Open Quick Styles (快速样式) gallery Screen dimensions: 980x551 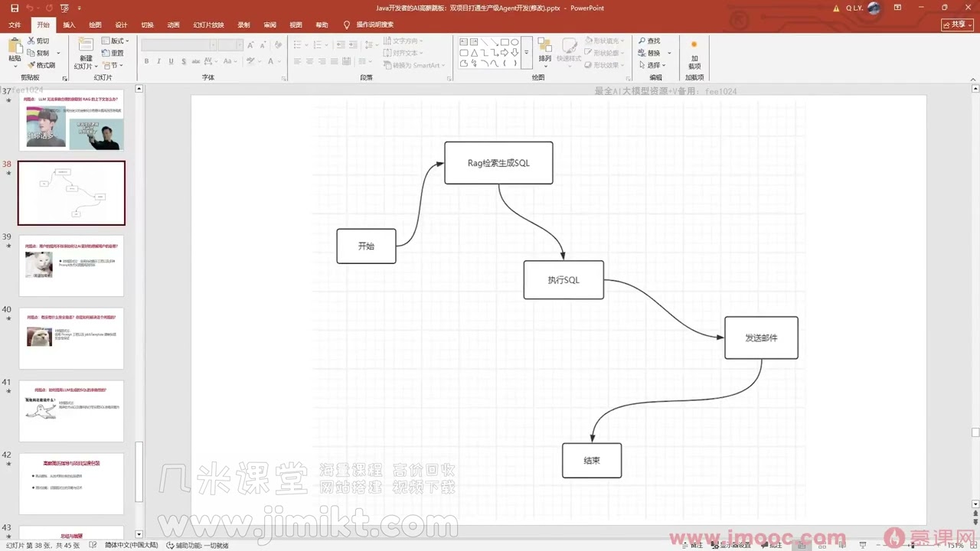pos(569,50)
